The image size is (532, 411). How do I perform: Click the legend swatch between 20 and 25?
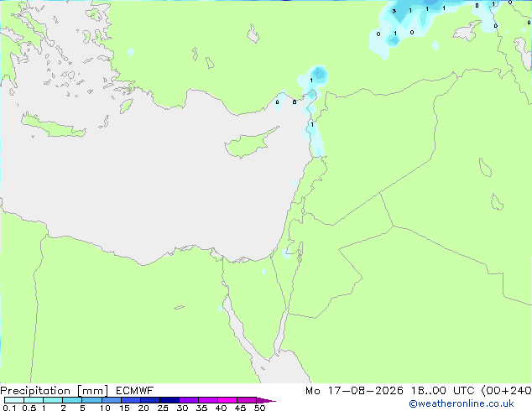tap(150, 400)
